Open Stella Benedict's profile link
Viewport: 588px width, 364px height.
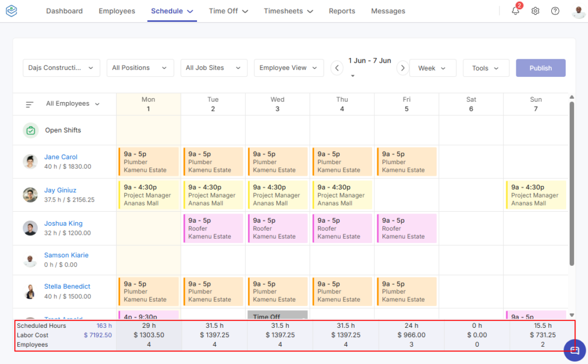(67, 286)
